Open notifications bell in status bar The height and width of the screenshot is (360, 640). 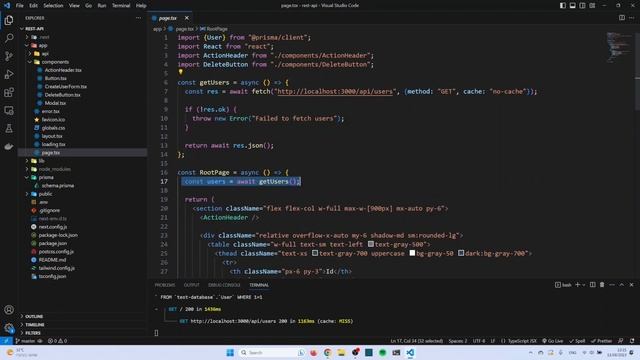pyautogui.click(x=632, y=341)
